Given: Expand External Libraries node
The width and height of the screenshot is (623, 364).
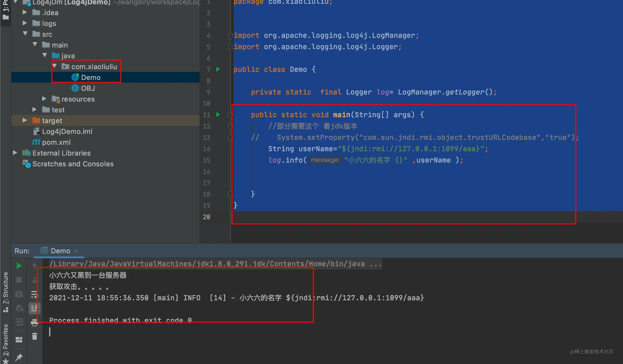Looking at the screenshot, I should (x=15, y=153).
